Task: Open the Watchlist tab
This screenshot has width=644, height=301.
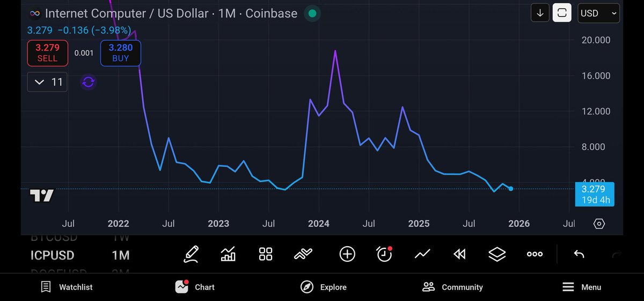Action: [x=67, y=287]
